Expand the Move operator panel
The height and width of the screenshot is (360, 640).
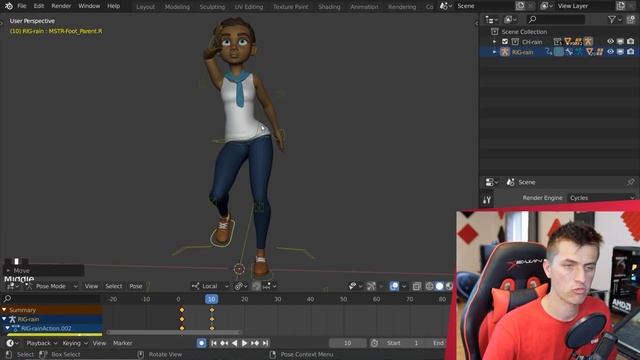pyautogui.click(x=8, y=271)
